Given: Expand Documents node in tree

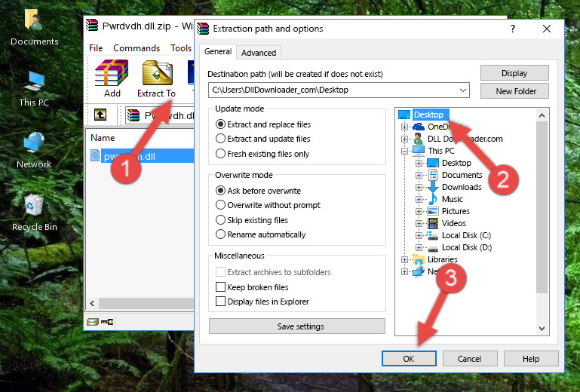Looking at the screenshot, I should click(419, 175).
